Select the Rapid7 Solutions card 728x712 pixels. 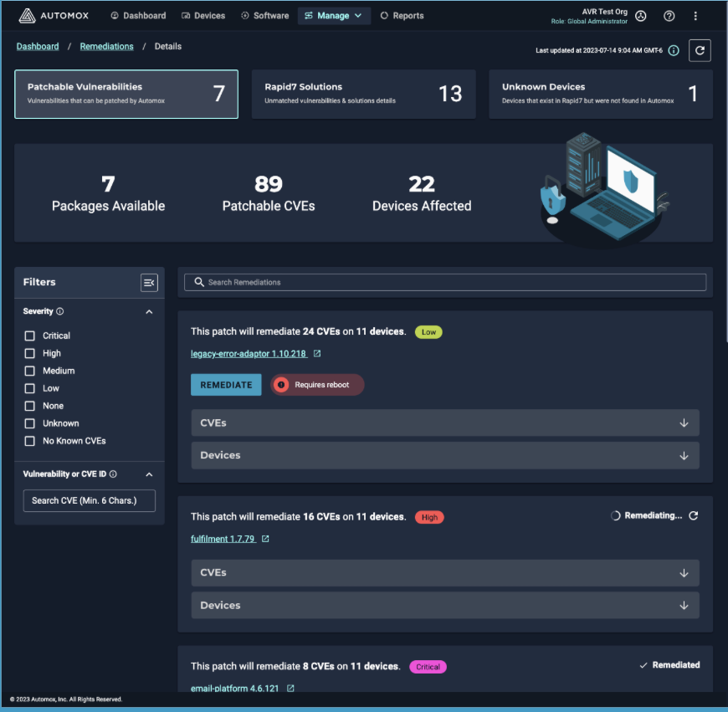pos(363,95)
